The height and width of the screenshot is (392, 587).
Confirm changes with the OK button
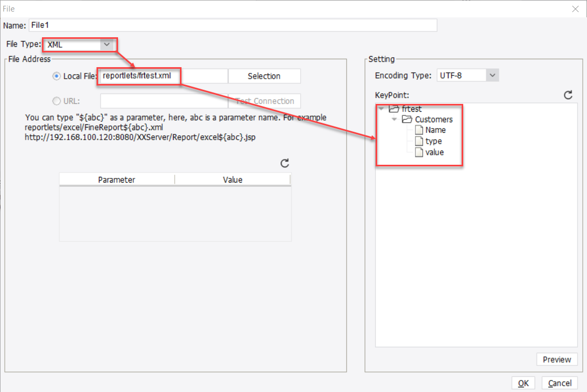[x=523, y=383]
